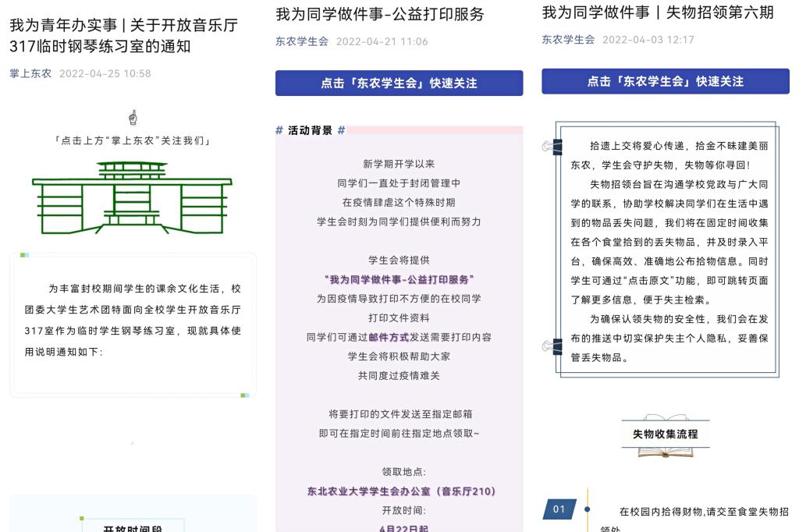Click the 失物招领第六期 article title
The width and height of the screenshot is (799, 532).
[x=658, y=12]
